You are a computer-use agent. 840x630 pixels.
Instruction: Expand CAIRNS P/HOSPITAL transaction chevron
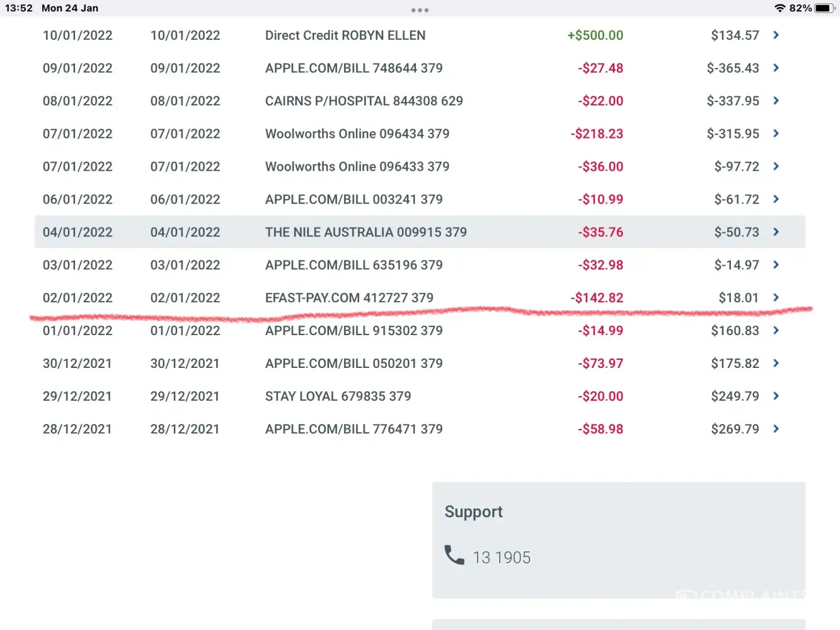[x=776, y=101]
